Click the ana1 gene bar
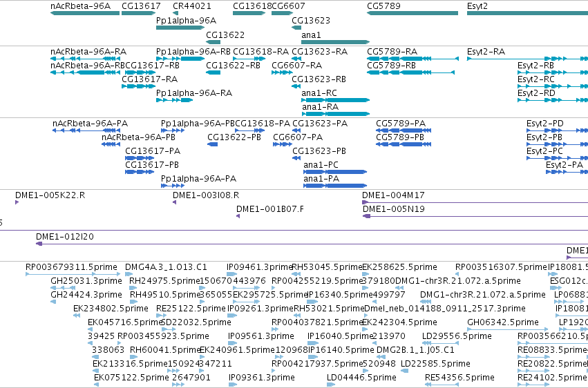Screen dimensions: 588x388 [336, 42]
